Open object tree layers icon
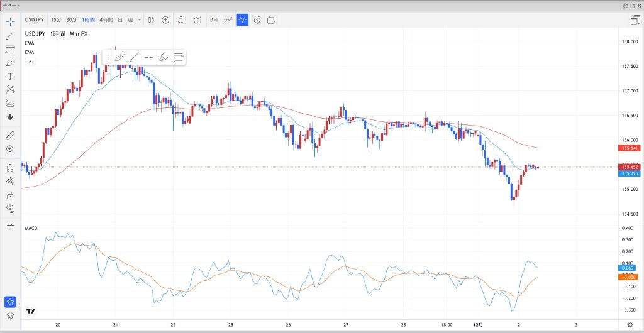 [10, 315]
